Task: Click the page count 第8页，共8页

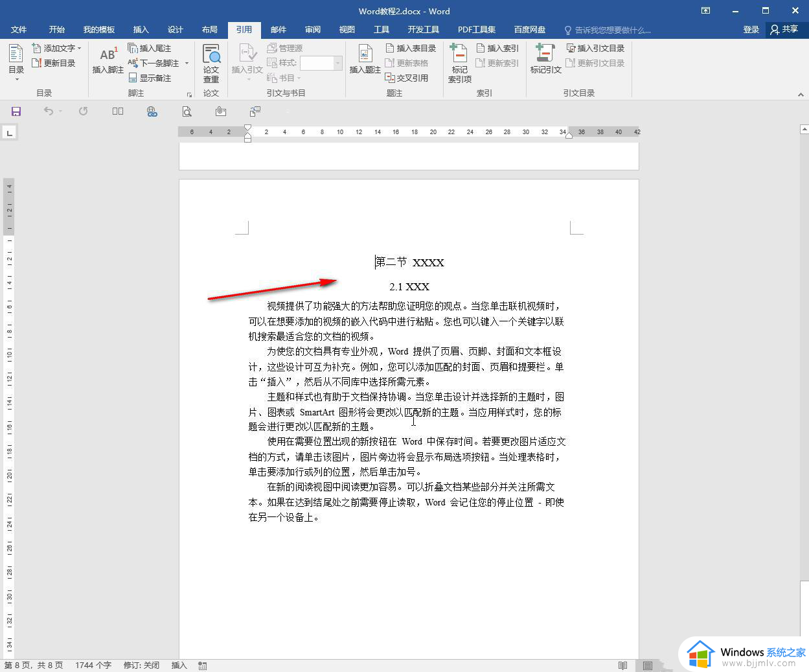Action: 34,666
